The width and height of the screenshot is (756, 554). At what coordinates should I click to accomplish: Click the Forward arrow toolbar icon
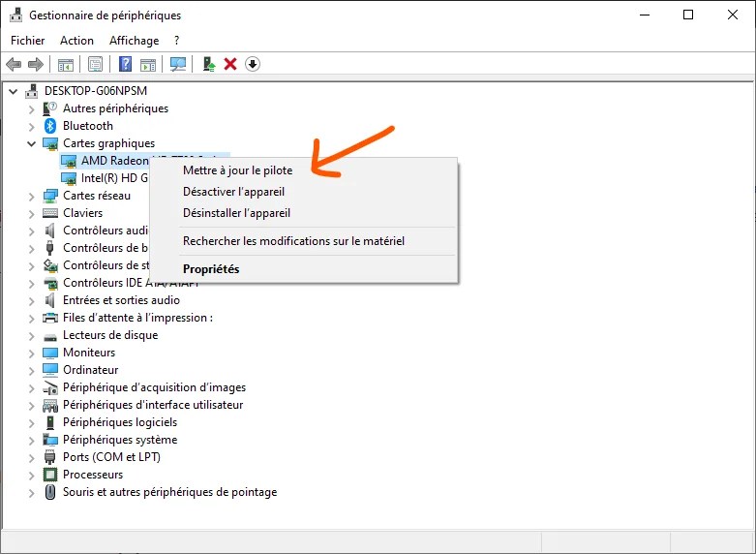pyautogui.click(x=36, y=64)
